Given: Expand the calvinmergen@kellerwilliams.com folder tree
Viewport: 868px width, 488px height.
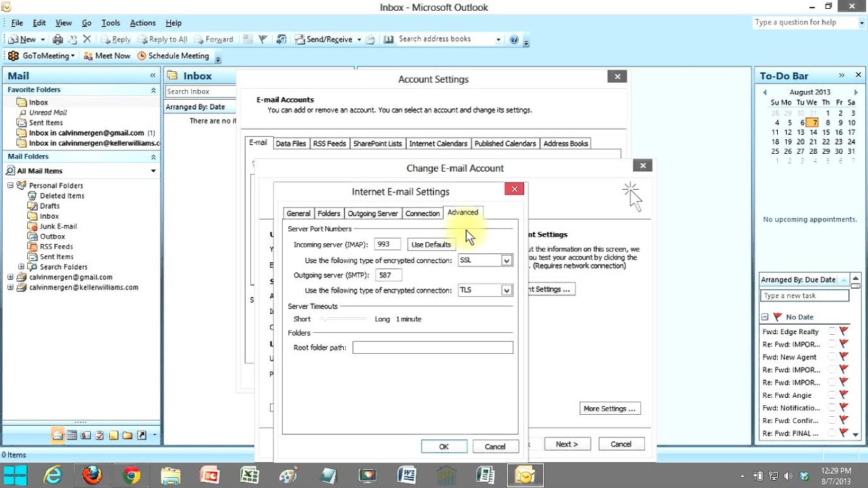Looking at the screenshot, I should point(10,287).
